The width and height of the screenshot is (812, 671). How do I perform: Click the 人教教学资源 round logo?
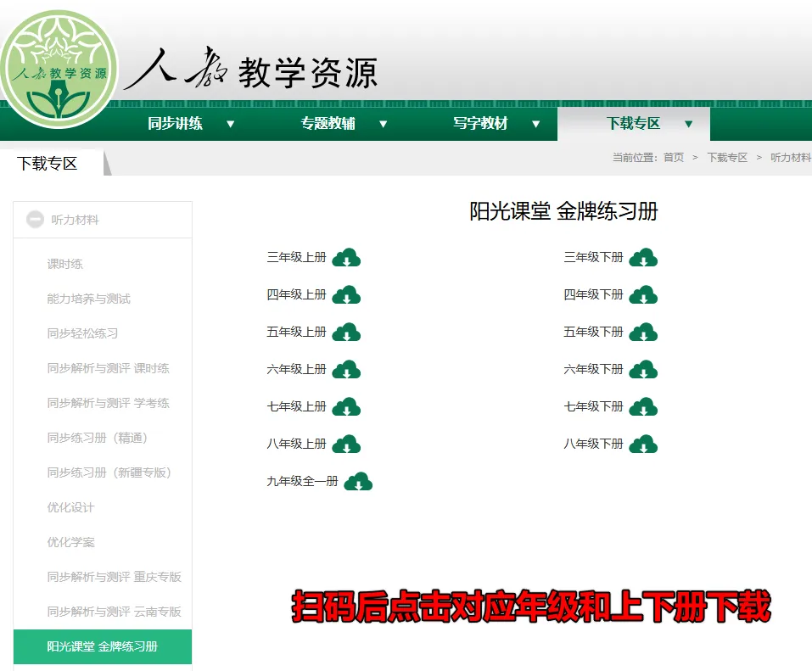(x=59, y=70)
